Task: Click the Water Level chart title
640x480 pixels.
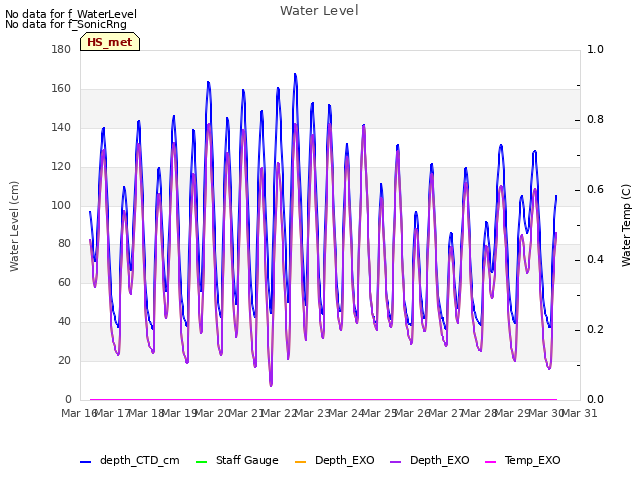Action: pyautogui.click(x=319, y=11)
